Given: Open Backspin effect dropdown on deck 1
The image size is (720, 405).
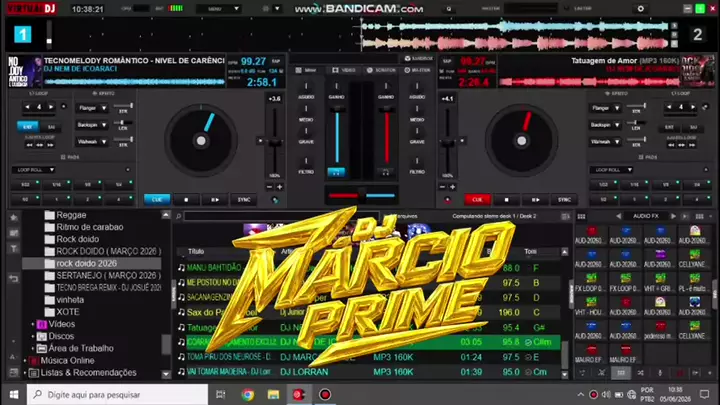Looking at the screenshot, I should (x=92, y=125).
